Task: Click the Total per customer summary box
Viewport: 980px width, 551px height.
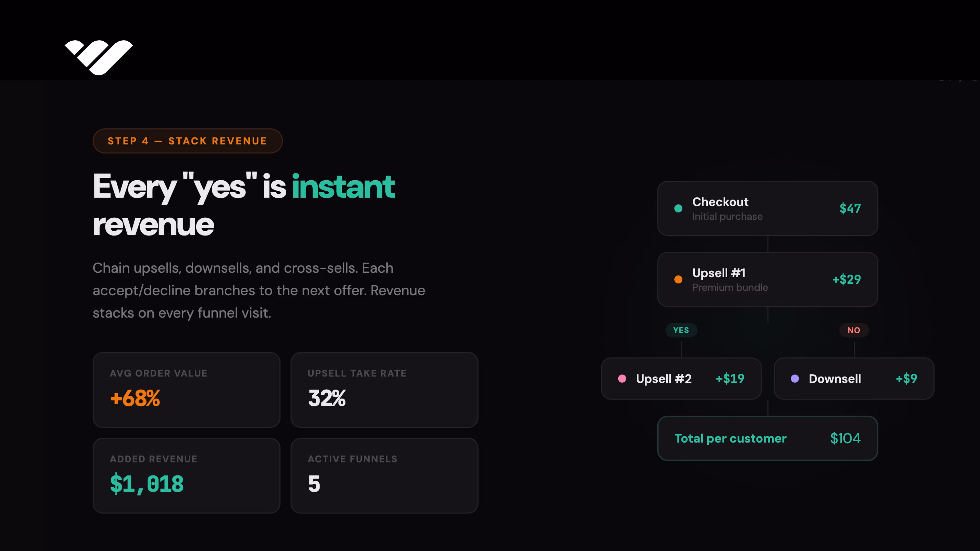Action: point(767,438)
